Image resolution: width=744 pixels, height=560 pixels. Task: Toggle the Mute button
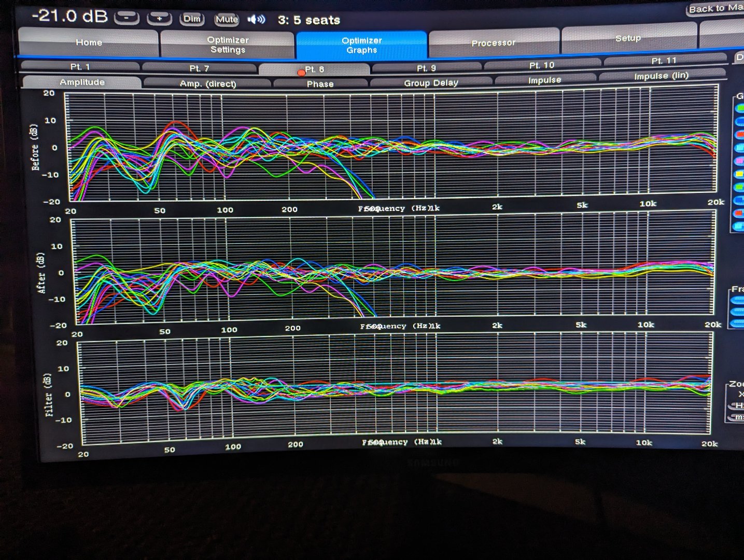227,20
